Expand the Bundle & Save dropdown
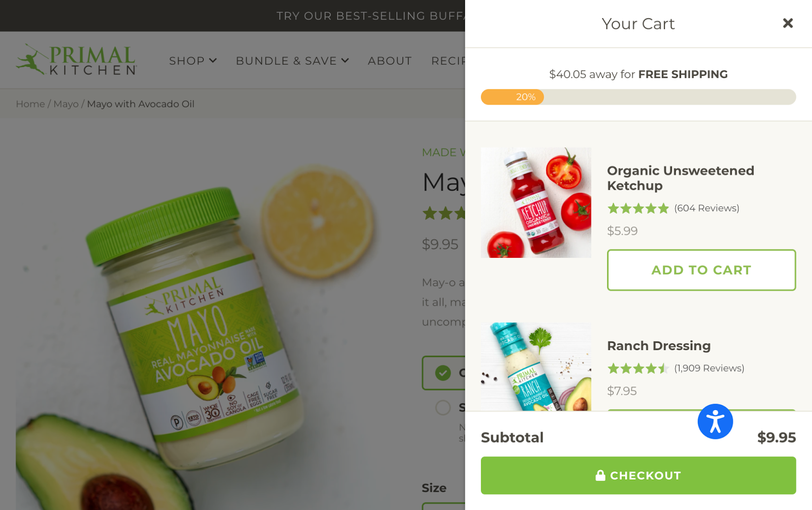 tap(292, 61)
